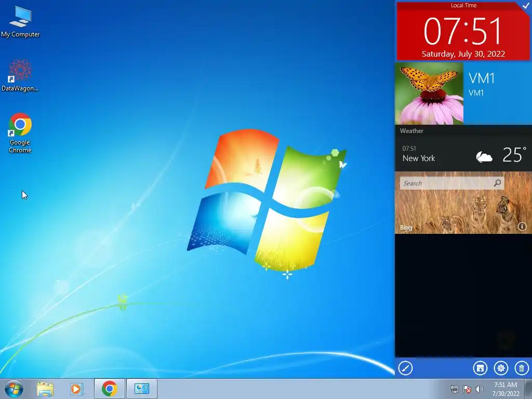
Task: Click the sidebar download tiles icon
Action: pyautogui.click(x=480, y=368)
